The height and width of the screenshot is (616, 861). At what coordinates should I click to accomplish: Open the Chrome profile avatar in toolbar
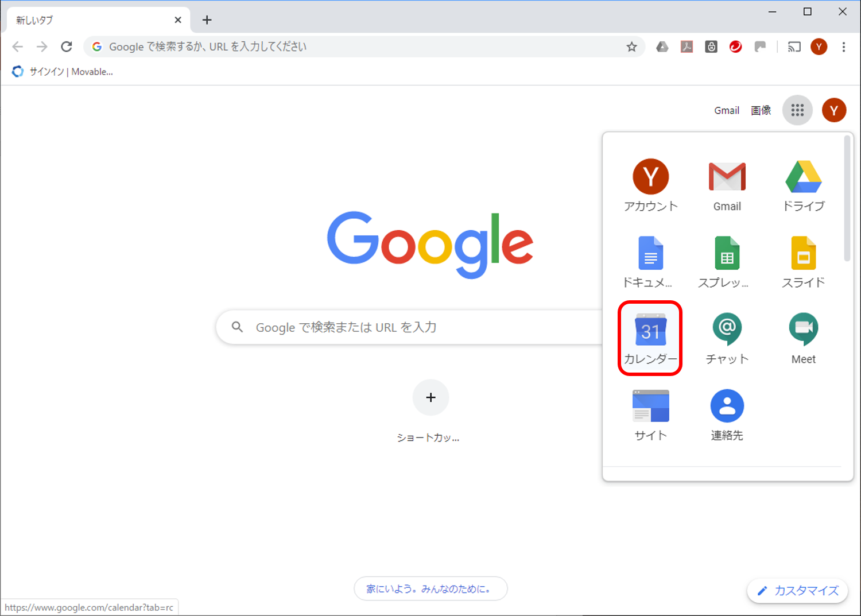pyautogui.click(x=819, y=47)
